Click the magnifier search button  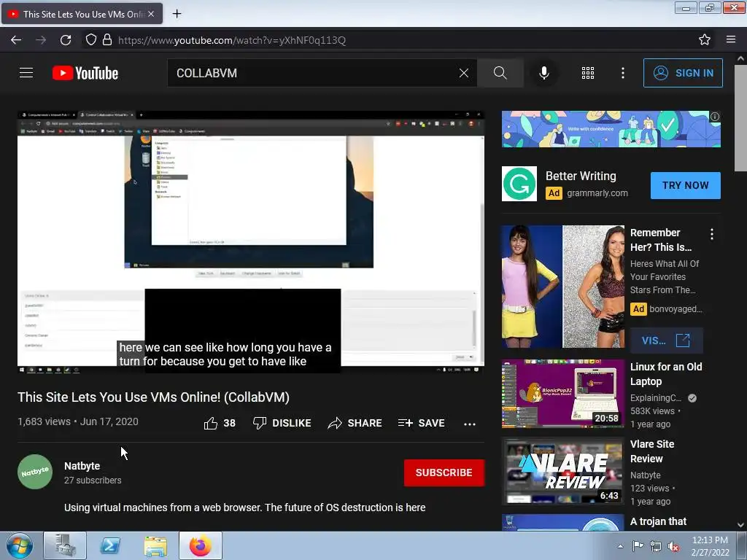(x=500, y=73)
